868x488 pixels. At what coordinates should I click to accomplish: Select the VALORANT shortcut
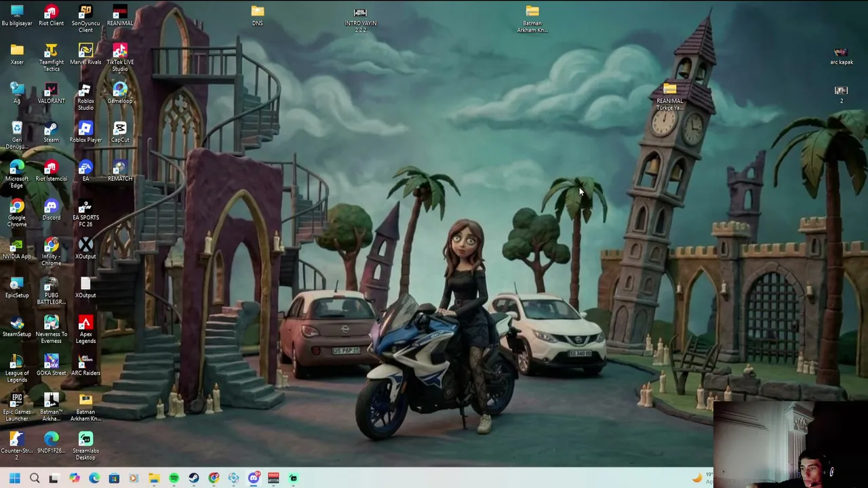point(51,94)
